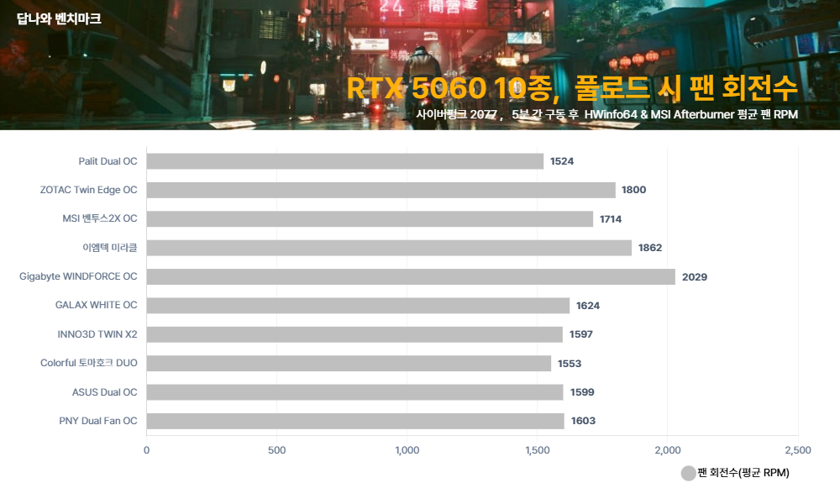The image size is (840, 504).
Task: Click the 답나와 벤치마크 header text
Action: (x=59, y=18)
